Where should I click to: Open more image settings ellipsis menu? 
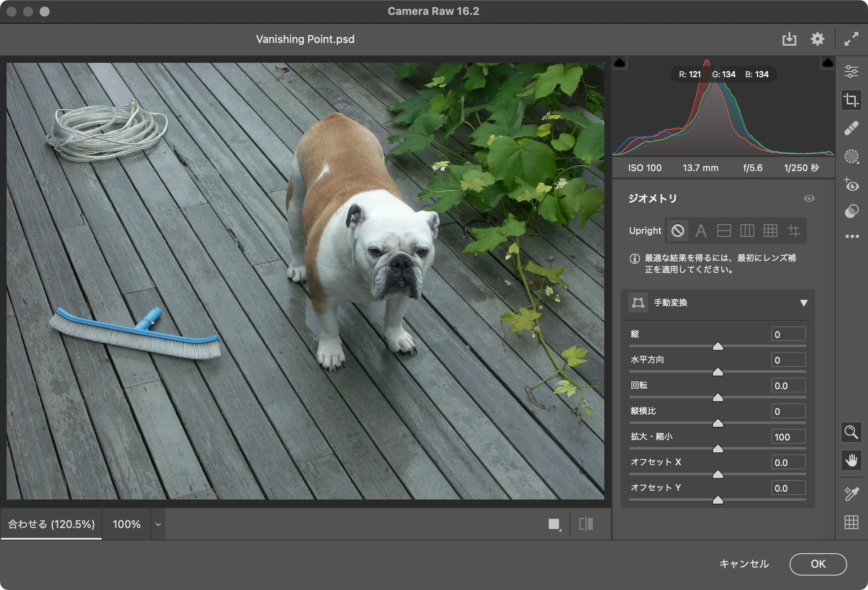pos(851,237)
